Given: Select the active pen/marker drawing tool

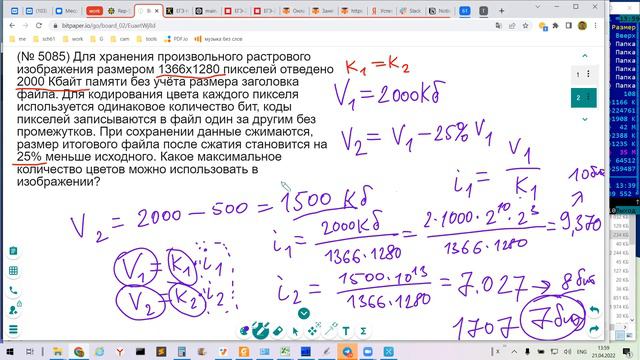Looking at the screenshot, I should pyautogui.click(x=261, y=330).
